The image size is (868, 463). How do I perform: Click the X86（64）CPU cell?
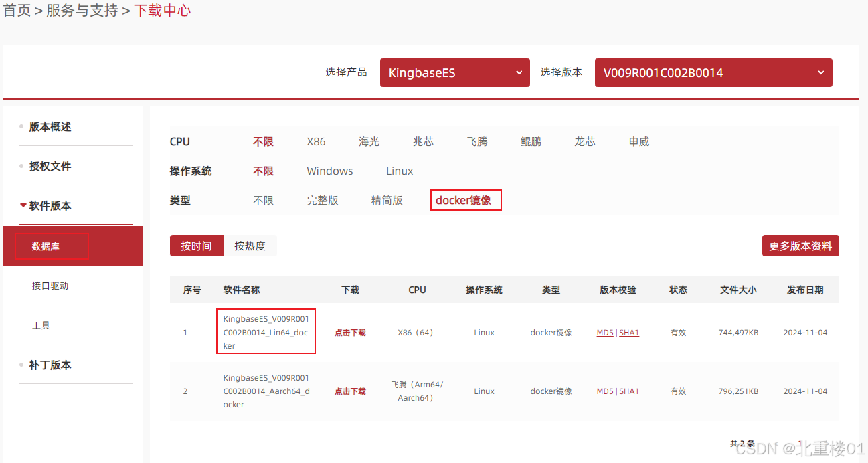point(417,333)
